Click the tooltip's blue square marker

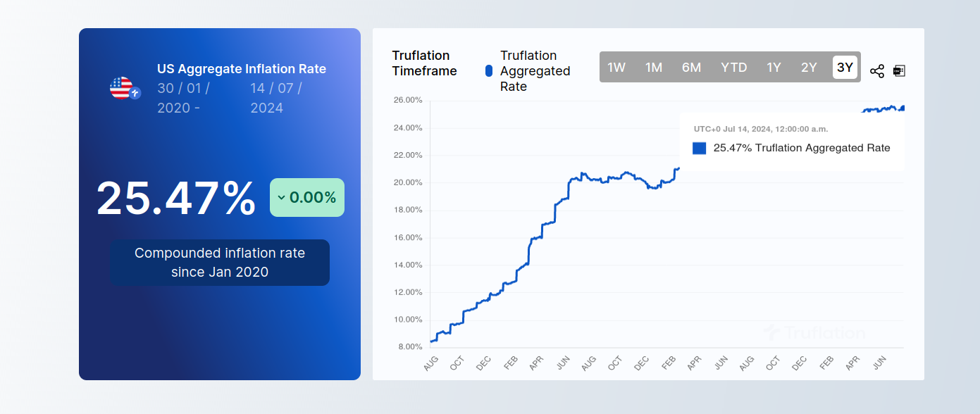coord(700,148)
